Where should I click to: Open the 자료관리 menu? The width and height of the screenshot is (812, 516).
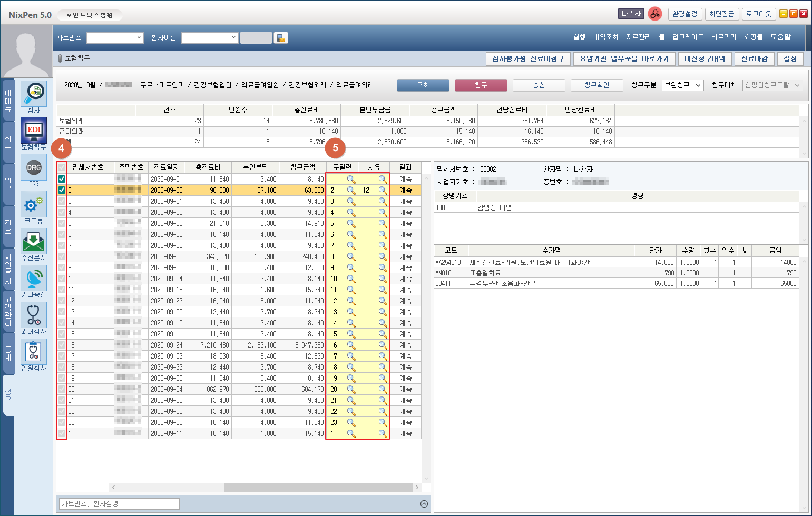click(x=638, y=37)
